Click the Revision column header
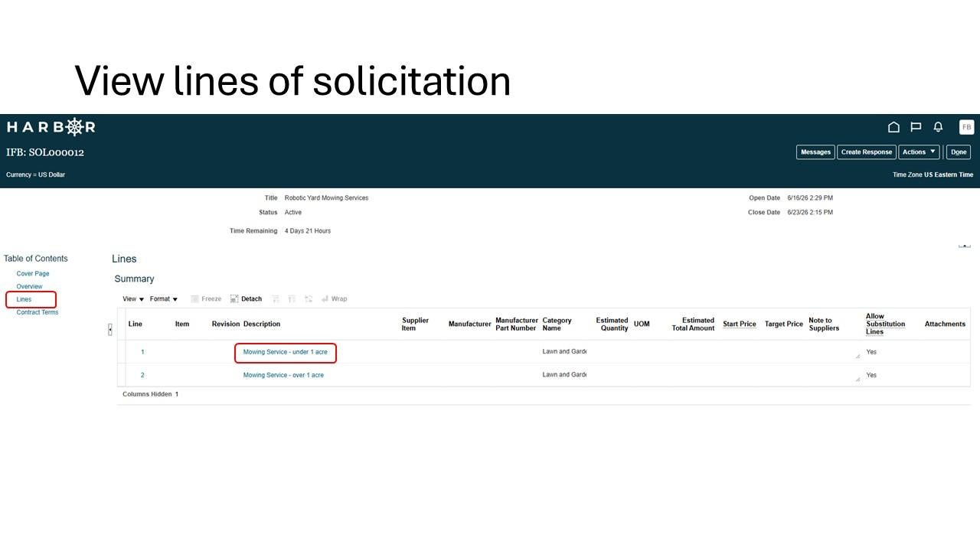Viewport: 980px width, 551px height. point(226,324)
